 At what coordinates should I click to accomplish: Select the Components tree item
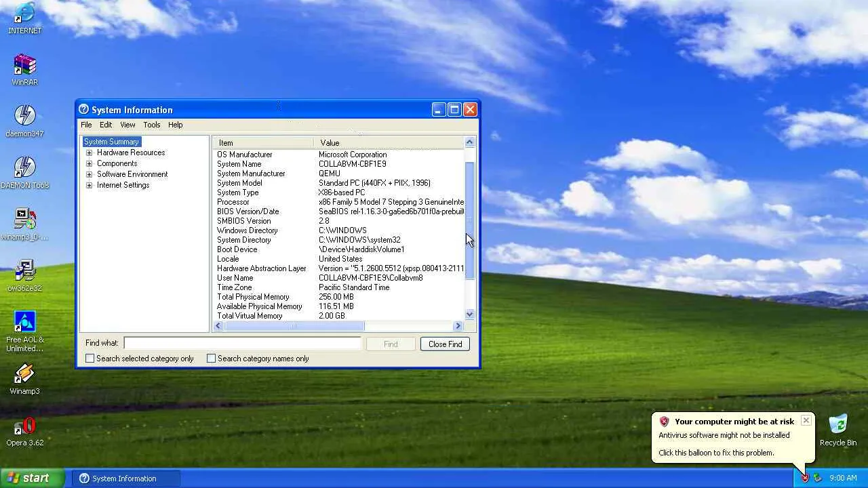point(117,163)
